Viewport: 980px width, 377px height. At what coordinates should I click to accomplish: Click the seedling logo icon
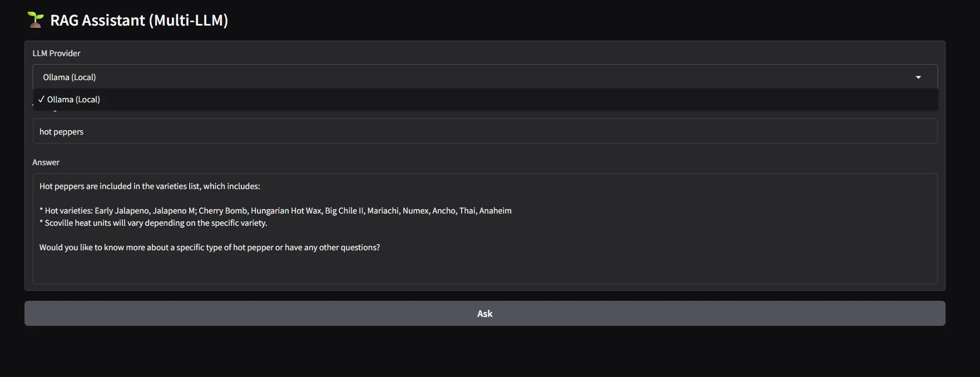tap(36, 20)
